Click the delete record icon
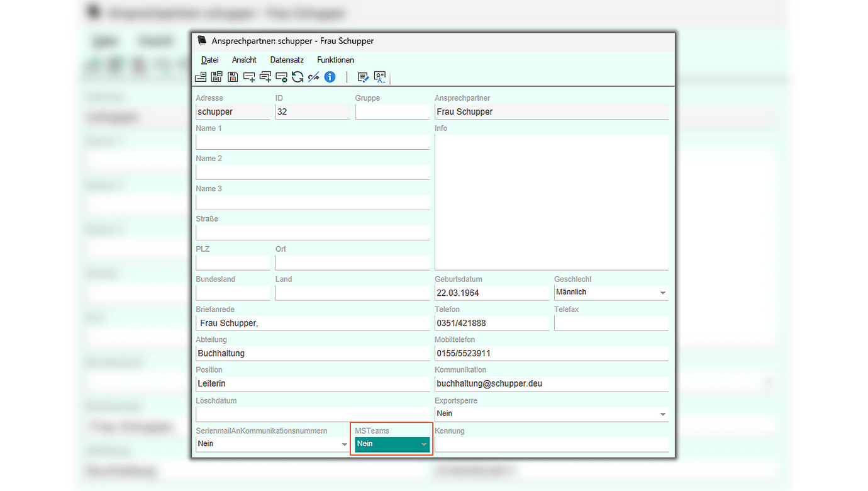Screen dimensions: 868x491 pyautogui.click(x=282, y=77)
